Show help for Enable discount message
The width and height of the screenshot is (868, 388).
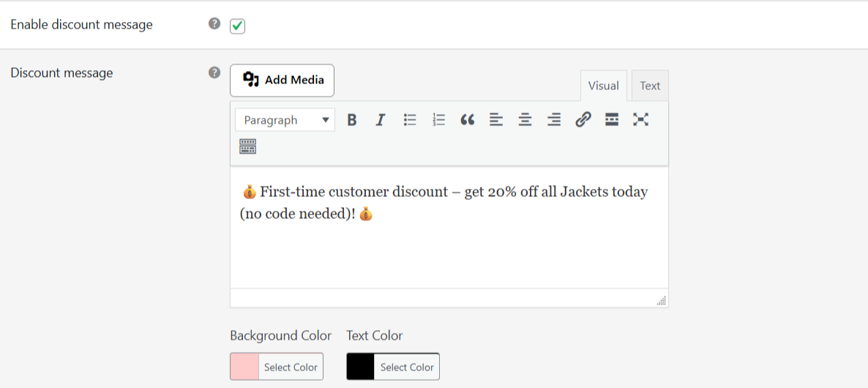pos(214,24)
